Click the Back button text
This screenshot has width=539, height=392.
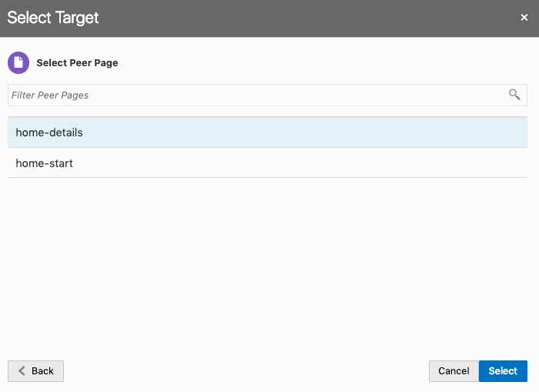click(x=43, y=371)
